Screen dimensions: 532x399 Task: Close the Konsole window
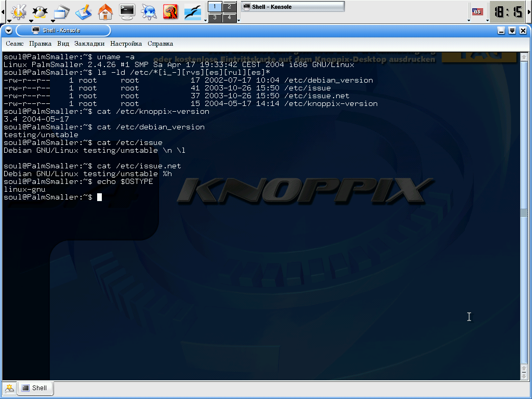click(x=523, y=31)
